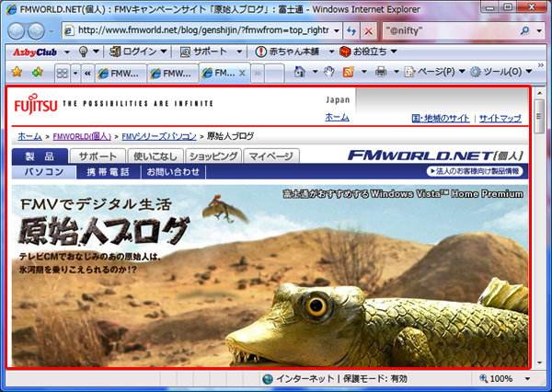This screenshot has height=392, width=552.
Task: Click scrollbar down arrow
Action: click(x=539, y=363)
